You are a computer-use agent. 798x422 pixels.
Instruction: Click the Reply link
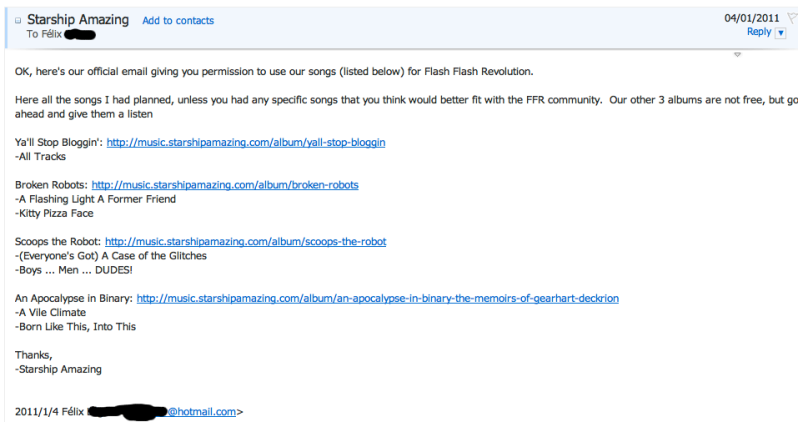[x=758, y=32]
